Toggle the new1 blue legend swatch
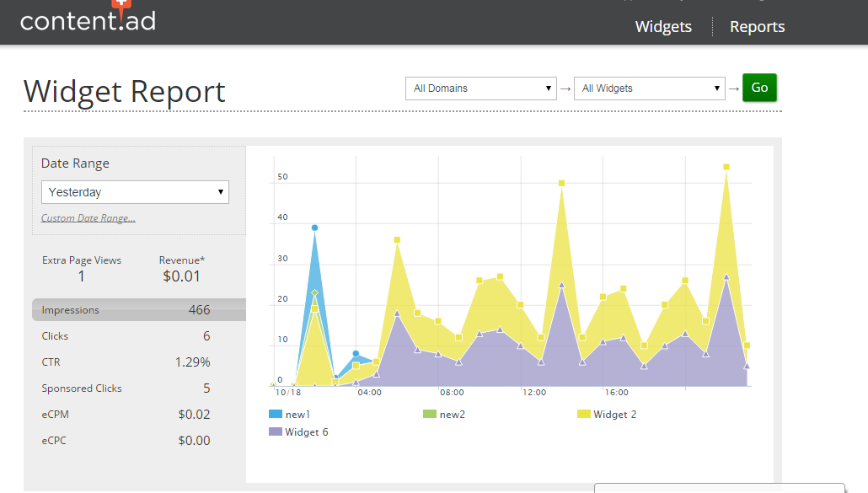Viewport: 868px width, 493px height. (276, 415)
